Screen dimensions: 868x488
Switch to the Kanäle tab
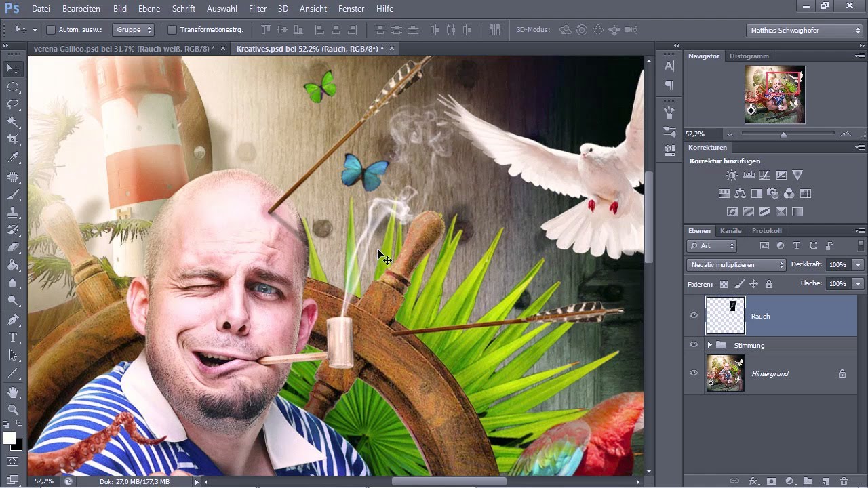(x=730, y=231)
